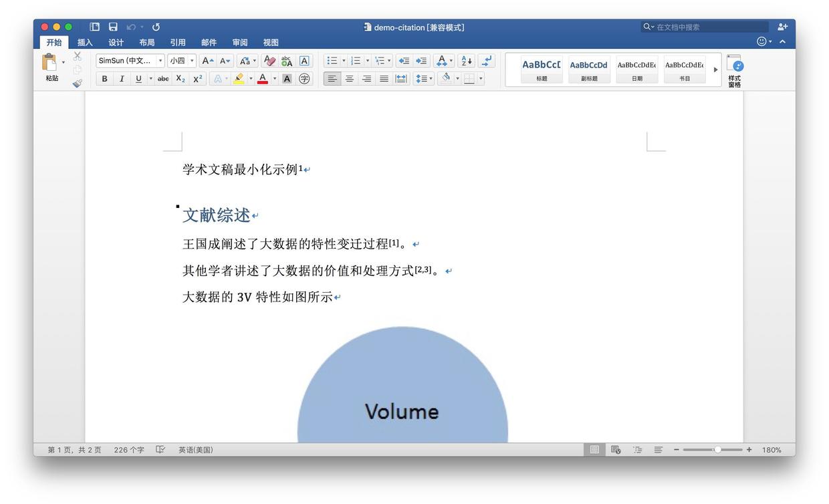Open the bullet list dropdown arrow
The image size is (829, 504).
point(344,61)
